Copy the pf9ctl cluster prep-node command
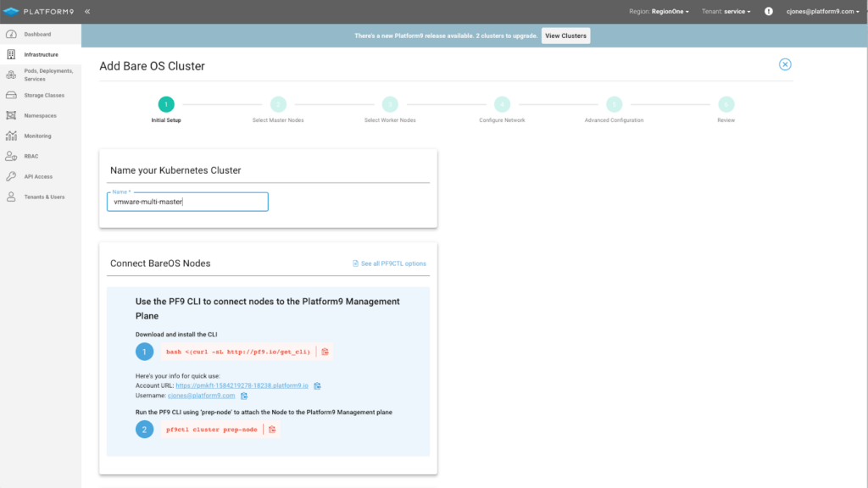This screenshot has height=488, width=868. [272, 430]
